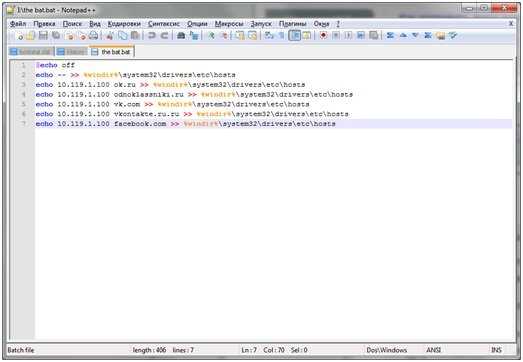The width and height of the screenshot is (523, 362).
Task: Open Find with the binoculars icon
Action: click(181, 36)
